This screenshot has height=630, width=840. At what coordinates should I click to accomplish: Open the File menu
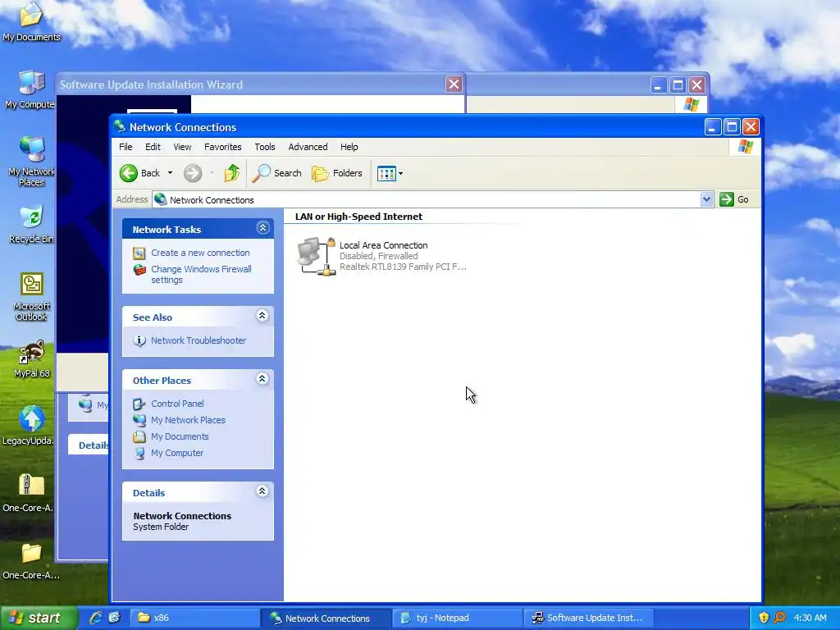pyautogui.click(x=126, y=147)
